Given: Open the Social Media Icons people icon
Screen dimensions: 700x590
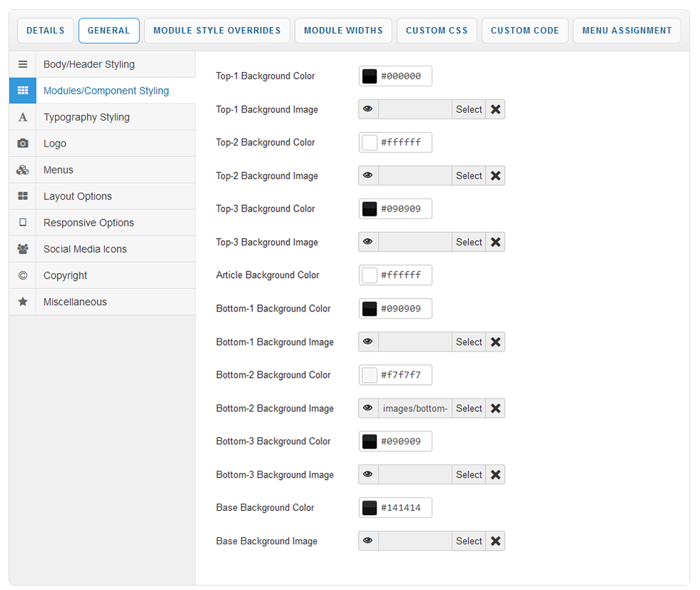Looking at the screenshot, I should 23,249.
